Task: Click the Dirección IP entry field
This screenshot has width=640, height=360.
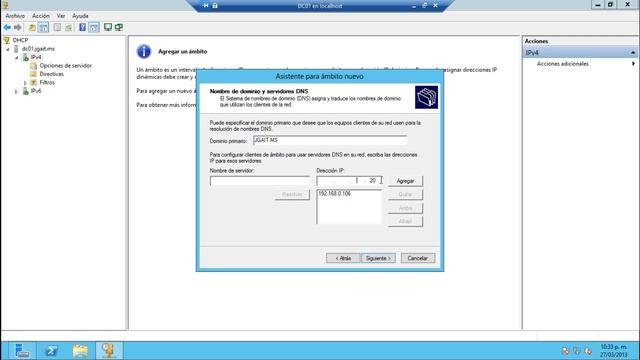Action: pos(350,180)
